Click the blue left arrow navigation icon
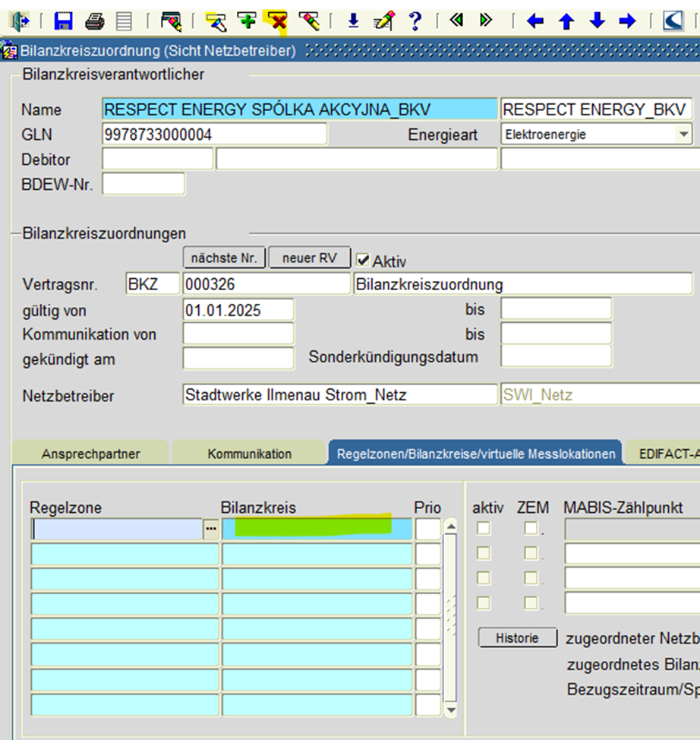 [x=535, y=21]
